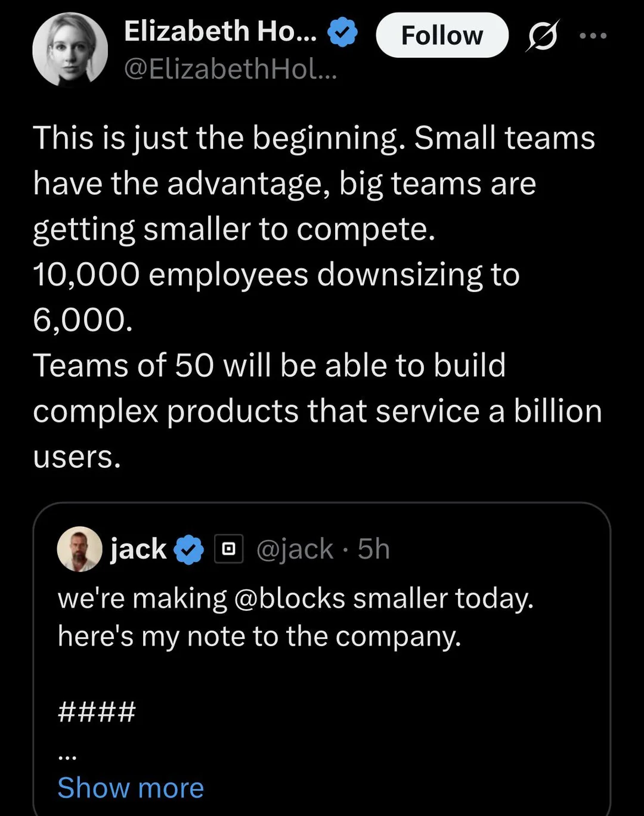Expand the quoted tweet with Show more

(131, 787)
